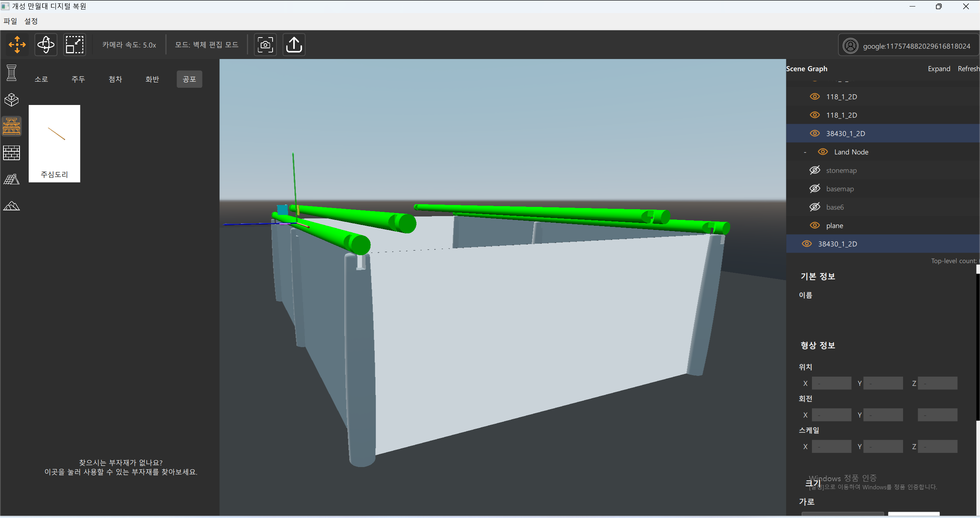The height and width of the screenshot is (518, 980).
Task: Click Refresh in Scene Graph
Action: pyautogui.click(x=968, y=69)
